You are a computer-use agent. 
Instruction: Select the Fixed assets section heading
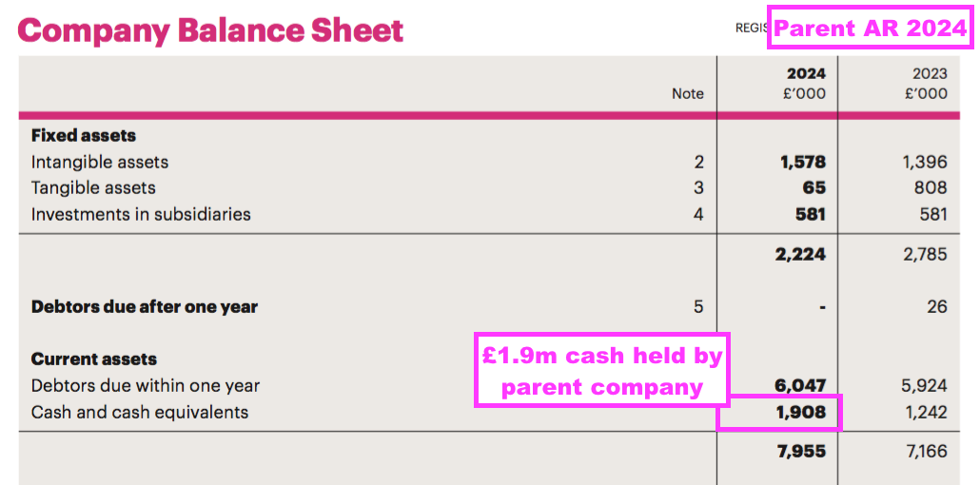(x=84, y=136)
